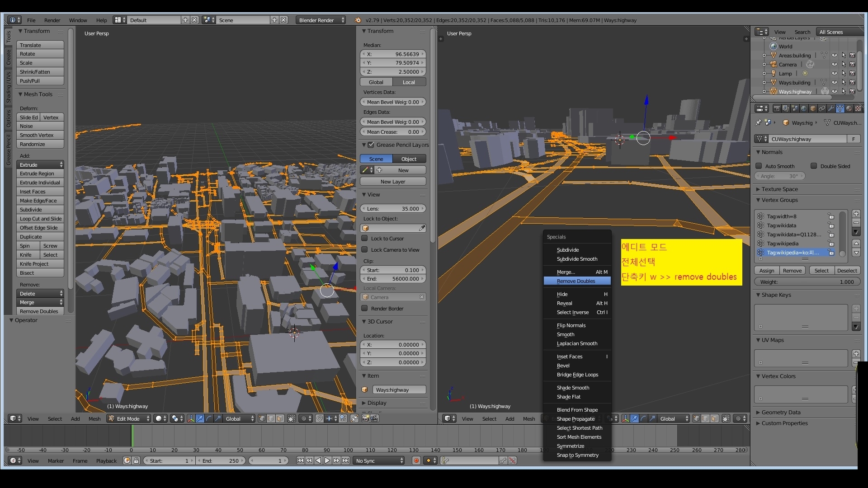Open the Render menu in top bar
Screen dimensions: 868x488
(x=52, y=20)
